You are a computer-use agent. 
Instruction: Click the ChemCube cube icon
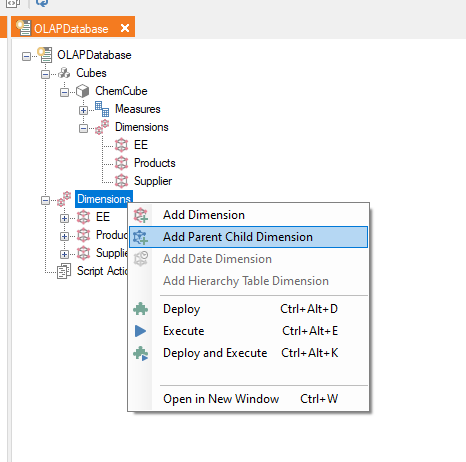tap(82, 91)
